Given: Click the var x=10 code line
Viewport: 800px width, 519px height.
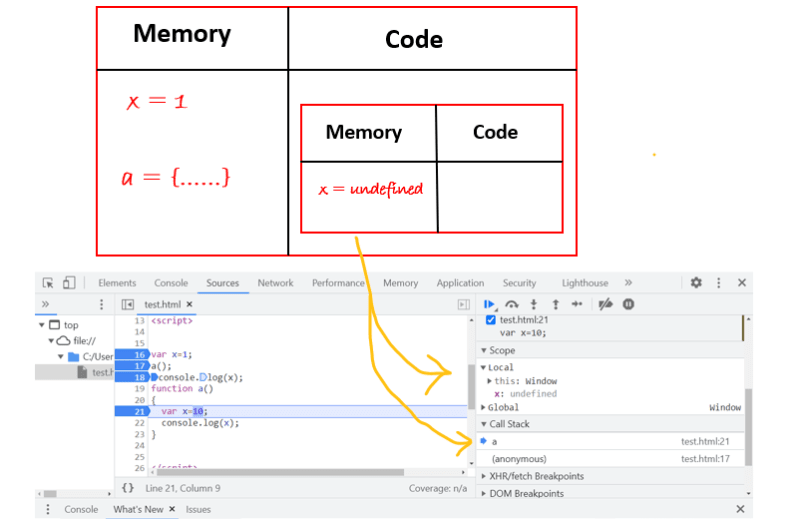Looking at the screenshot, I should pos(185,411).
